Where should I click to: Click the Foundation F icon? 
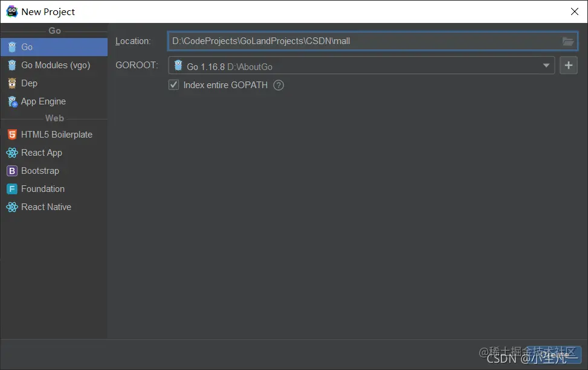coord(12,189)
